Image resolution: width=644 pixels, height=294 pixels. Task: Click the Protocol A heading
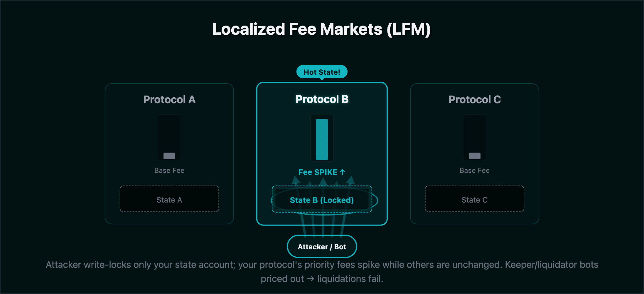pyautogui.click(x=169, y=99)
